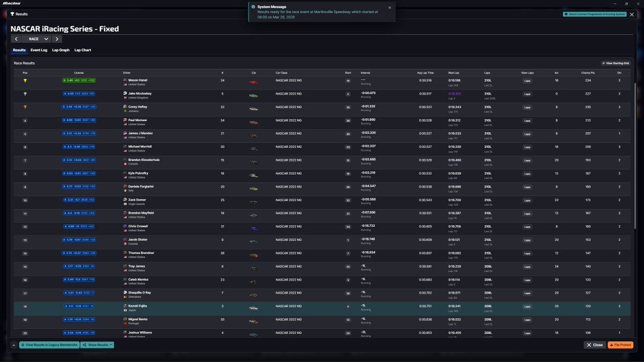The image size is (644, 362).
Task: Switch to the Results tab
Action: point(19,50)
